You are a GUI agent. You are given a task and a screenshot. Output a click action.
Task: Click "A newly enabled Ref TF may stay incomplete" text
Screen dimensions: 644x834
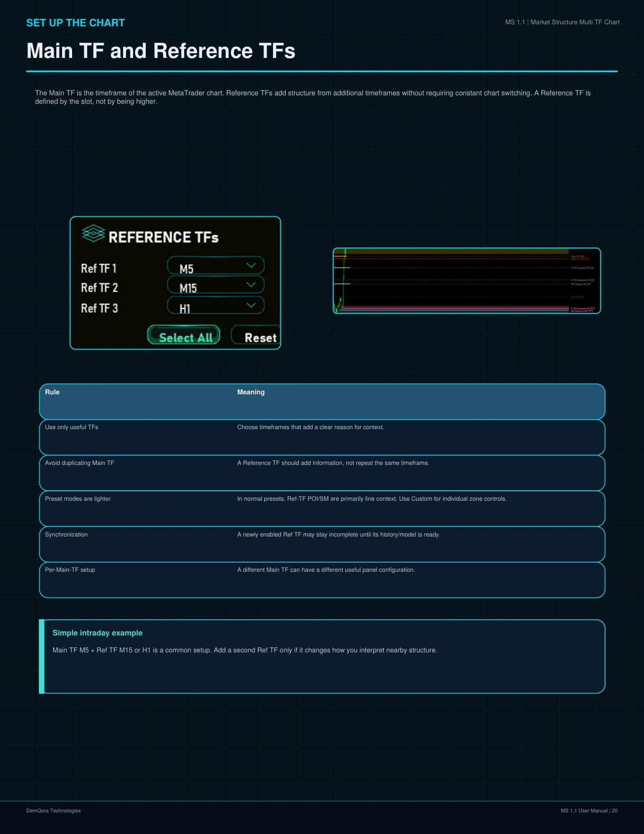[x=339, y=534]
